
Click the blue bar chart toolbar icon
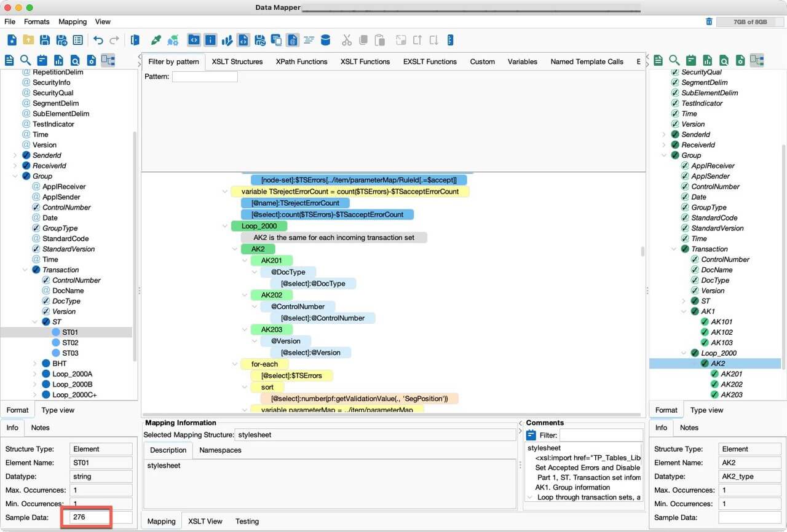click(227, 41)
